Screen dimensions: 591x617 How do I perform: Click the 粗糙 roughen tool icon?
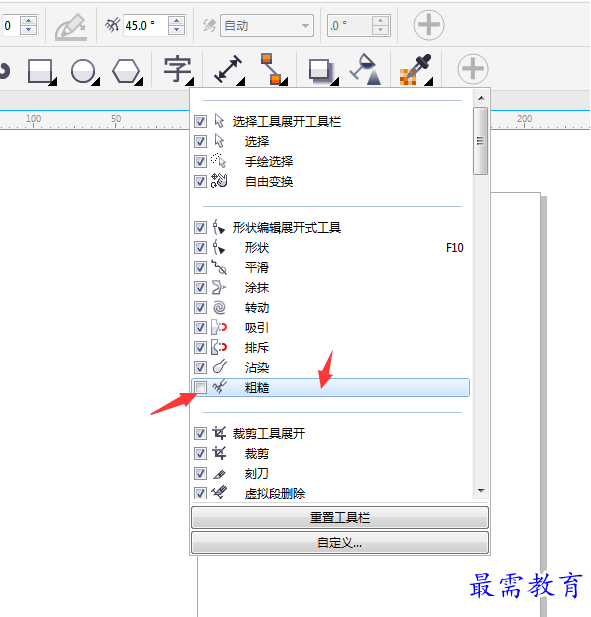[x=219, y=387]
